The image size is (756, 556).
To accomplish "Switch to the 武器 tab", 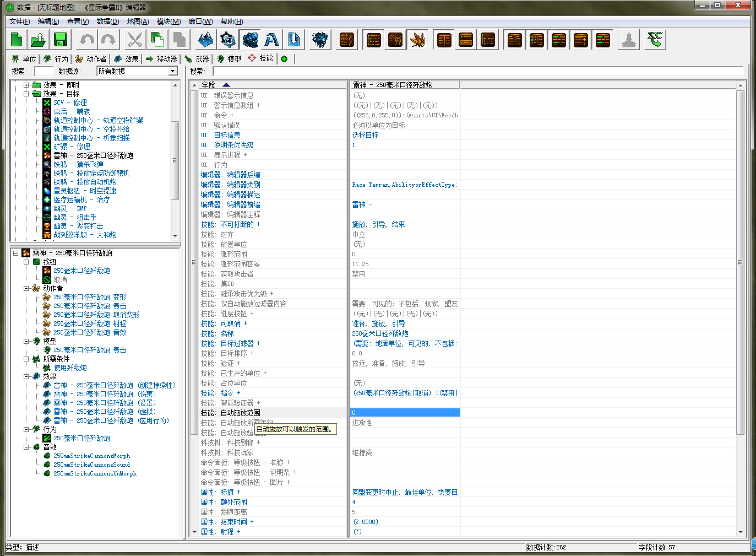I will (x=197, y=59).
